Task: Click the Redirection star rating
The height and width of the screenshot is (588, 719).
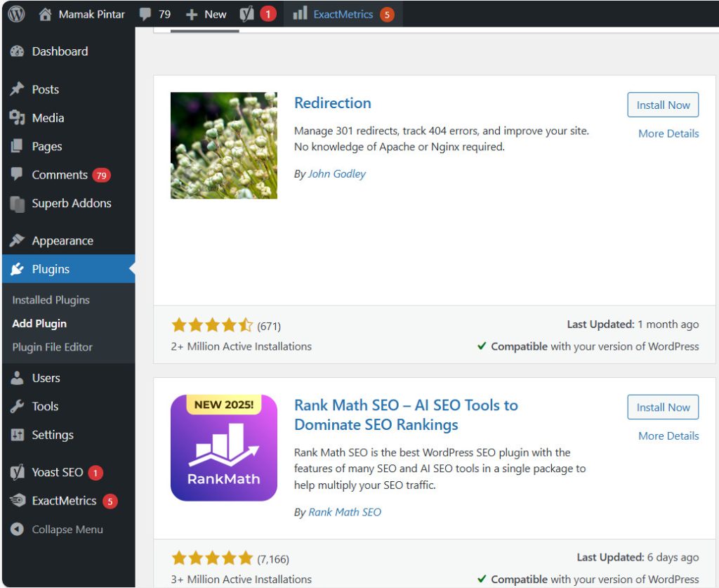Action: click(x=212, y=325)
